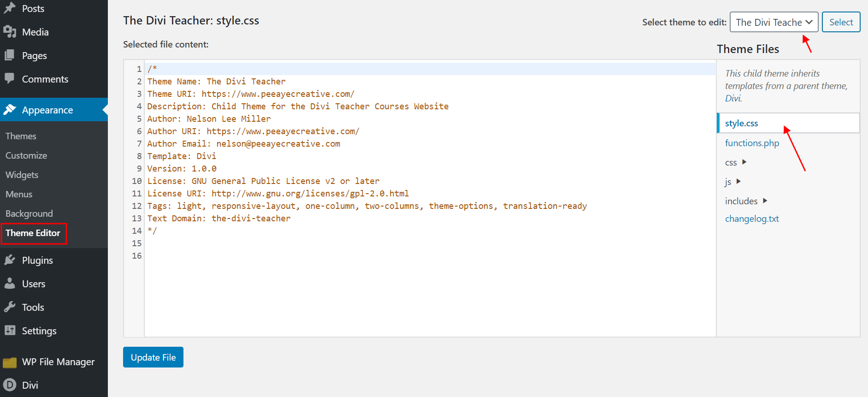Open changelog.txt file
The image size is (868, 397).
click(752, 219)
